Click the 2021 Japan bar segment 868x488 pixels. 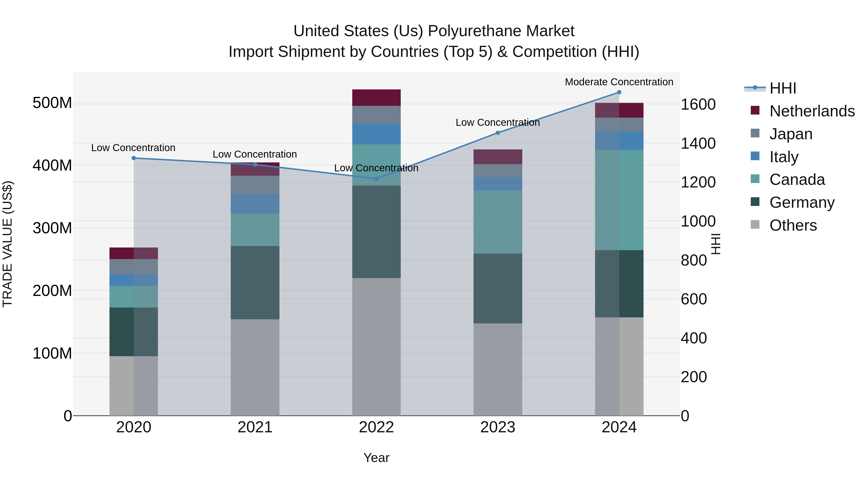pos(255,185)
